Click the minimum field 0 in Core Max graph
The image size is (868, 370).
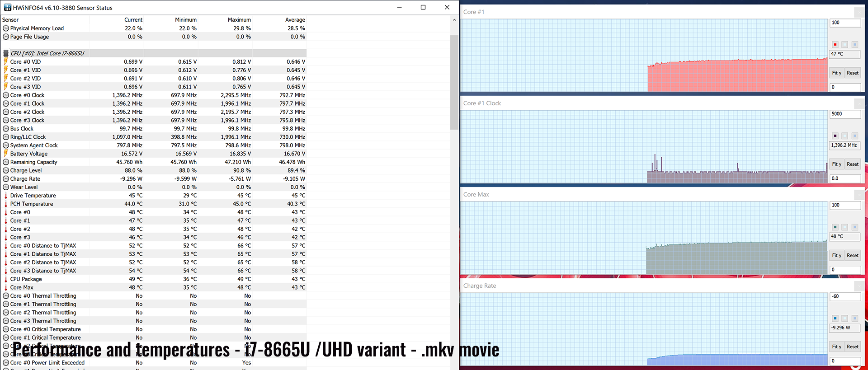[x=845, y=270]
